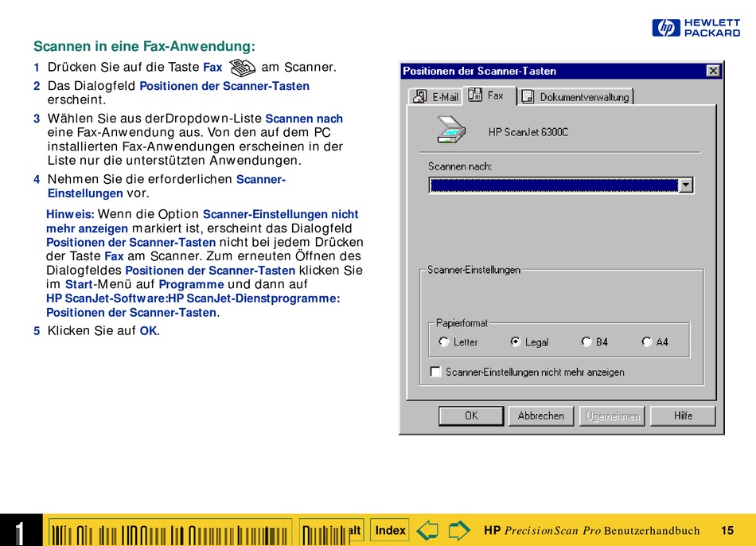
Task: Click the dialog title text in title bar
Action: click(x=479, y=72)
